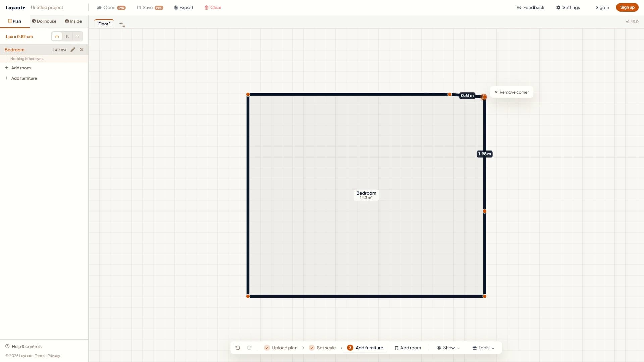Image resolution: width=644 pixels, height=362 pixels.
Task: Select the Floor 1 tab
Action: click(x=104, y=24)
